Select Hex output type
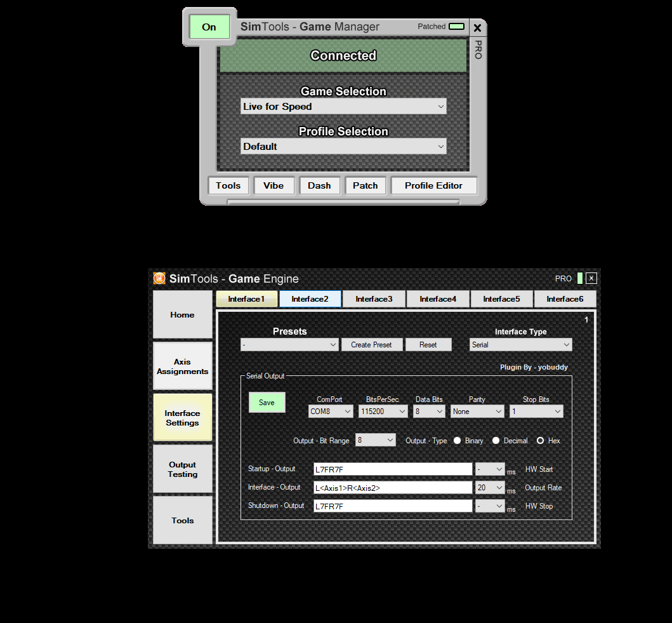672x623 pixels. click(541, 441)
